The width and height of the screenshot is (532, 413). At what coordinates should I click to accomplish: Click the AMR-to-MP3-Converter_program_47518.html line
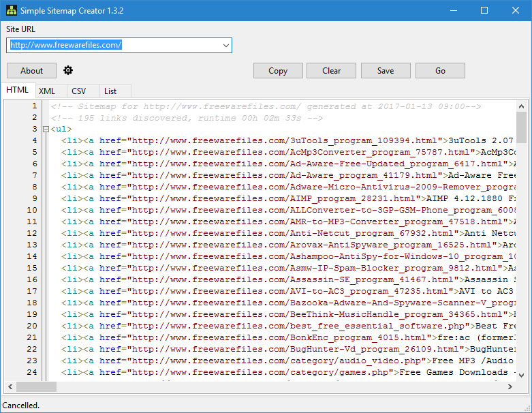click(x=288, y=221)
